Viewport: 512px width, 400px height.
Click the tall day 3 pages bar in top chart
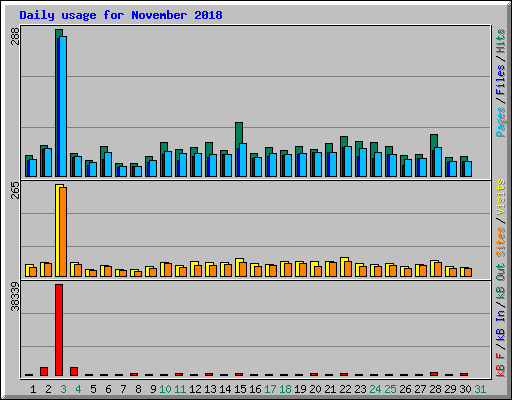tap(63, 106)
